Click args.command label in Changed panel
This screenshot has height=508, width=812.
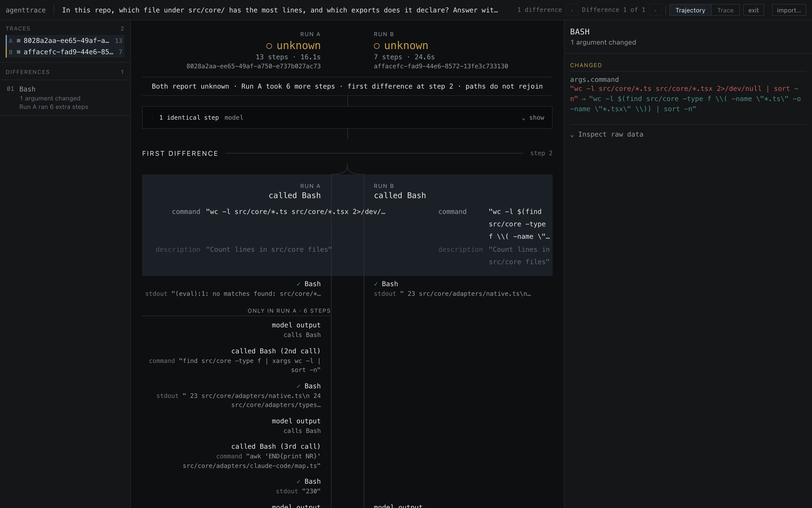(594, 80)
